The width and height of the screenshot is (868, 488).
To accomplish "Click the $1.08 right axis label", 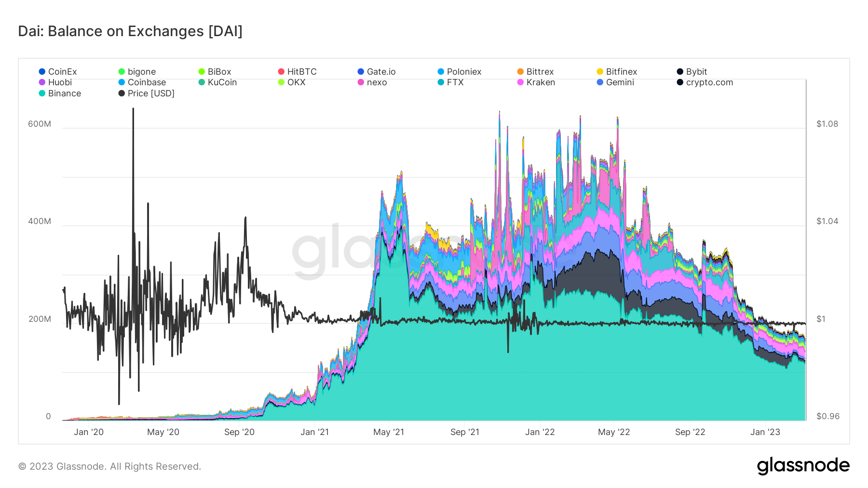I will (827, 124).
